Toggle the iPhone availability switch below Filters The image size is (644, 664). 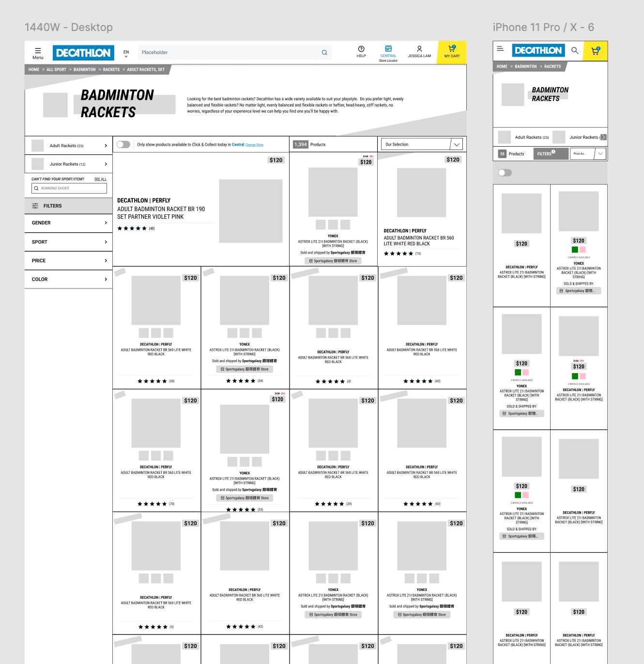click(505, 173)
